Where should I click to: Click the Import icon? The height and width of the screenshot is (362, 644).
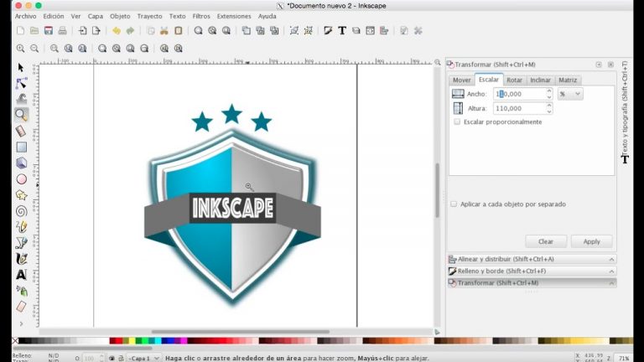click(x=82, y=31)
